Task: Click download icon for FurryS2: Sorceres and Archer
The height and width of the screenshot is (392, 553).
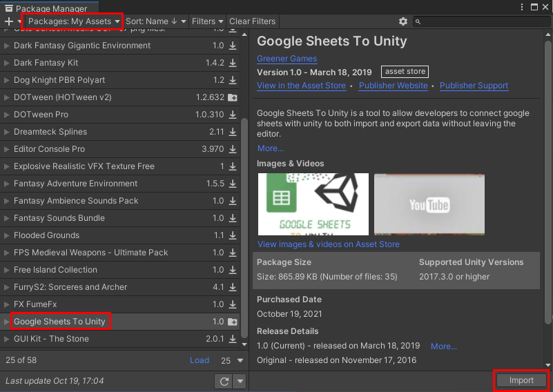Action: (x=233, y=287)
